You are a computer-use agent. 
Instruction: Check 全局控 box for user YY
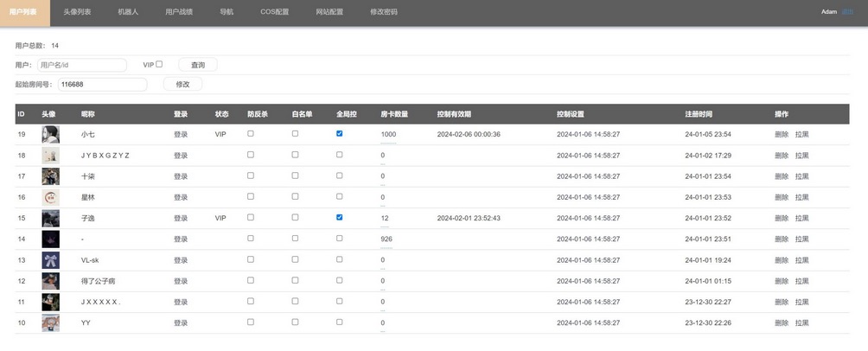point(339,322)
